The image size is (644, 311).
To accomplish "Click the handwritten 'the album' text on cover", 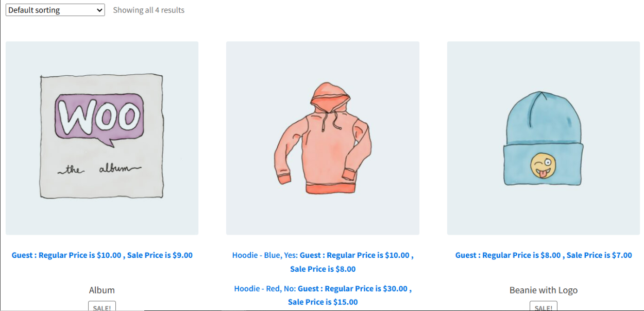I will point(99,169).
